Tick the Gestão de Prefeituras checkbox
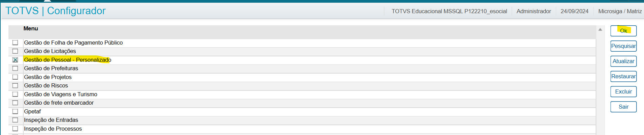This screenshot has height=135, width=644. 15,69
